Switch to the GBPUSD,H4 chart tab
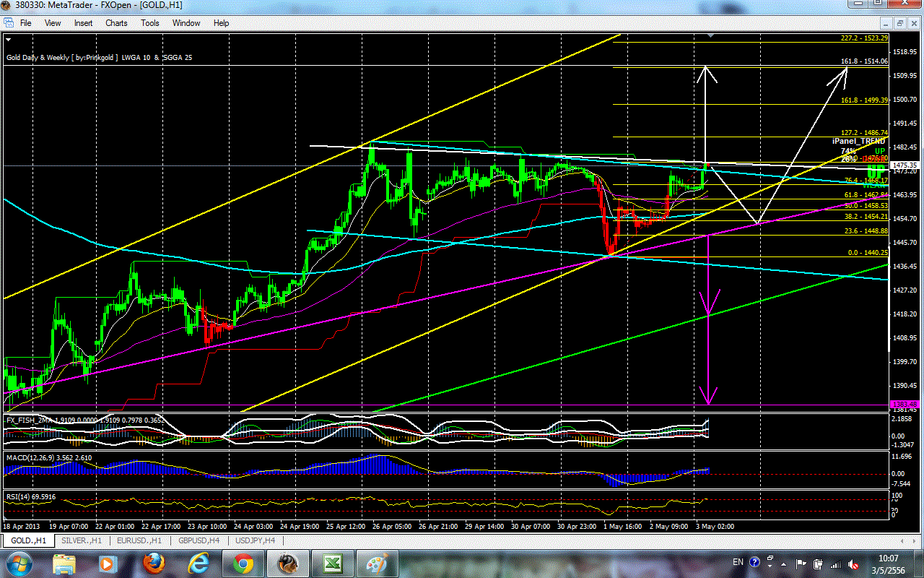Screen dimensions: 924x578 (197, 540)
